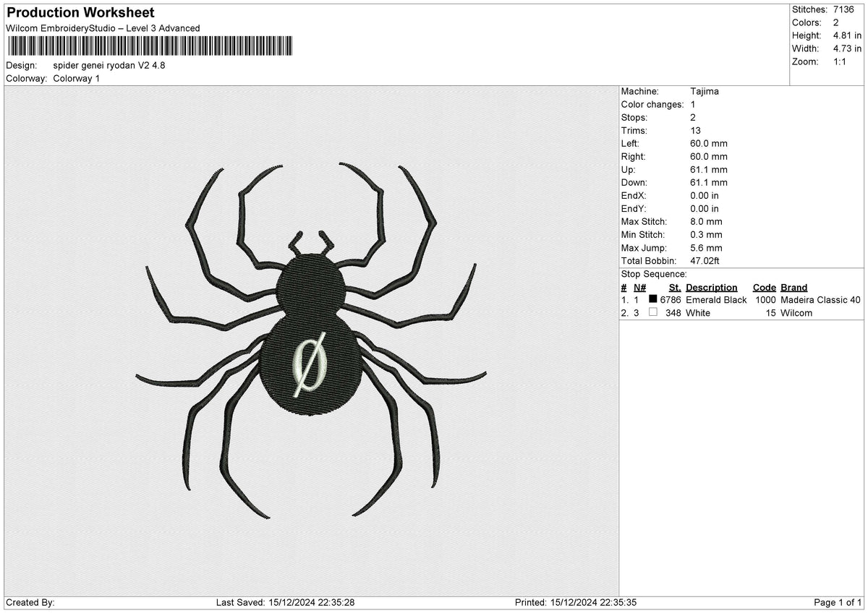
Task: Click the black Emerald Black color swatch
Action: click(653, 299)
